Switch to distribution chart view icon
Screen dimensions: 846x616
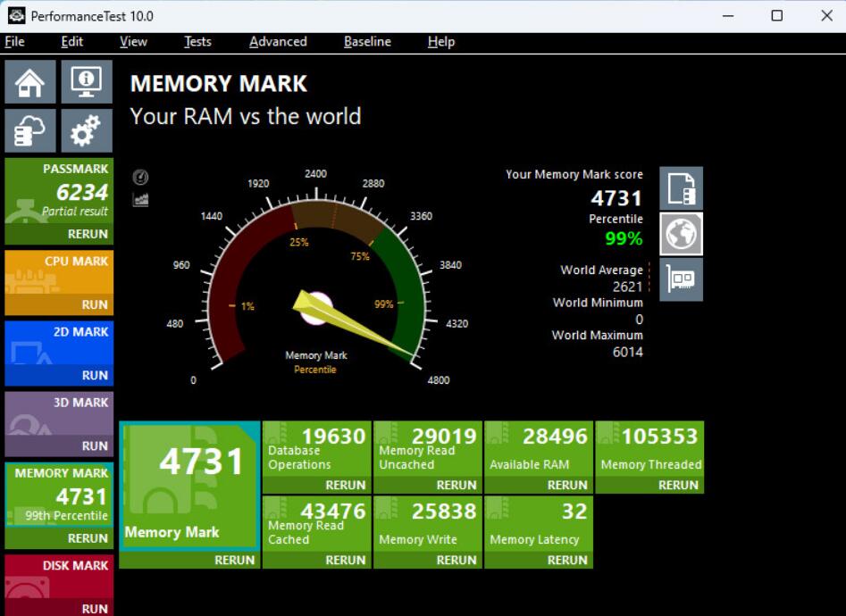(140, 200)
